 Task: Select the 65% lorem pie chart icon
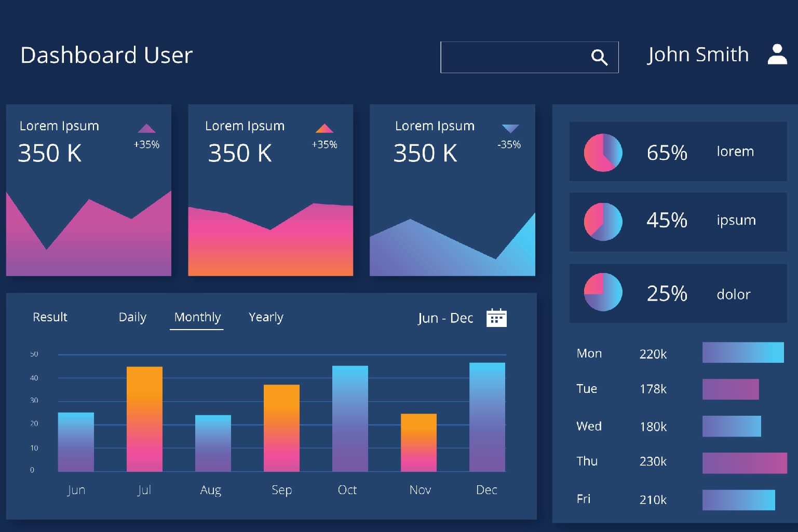pos(603,152)
